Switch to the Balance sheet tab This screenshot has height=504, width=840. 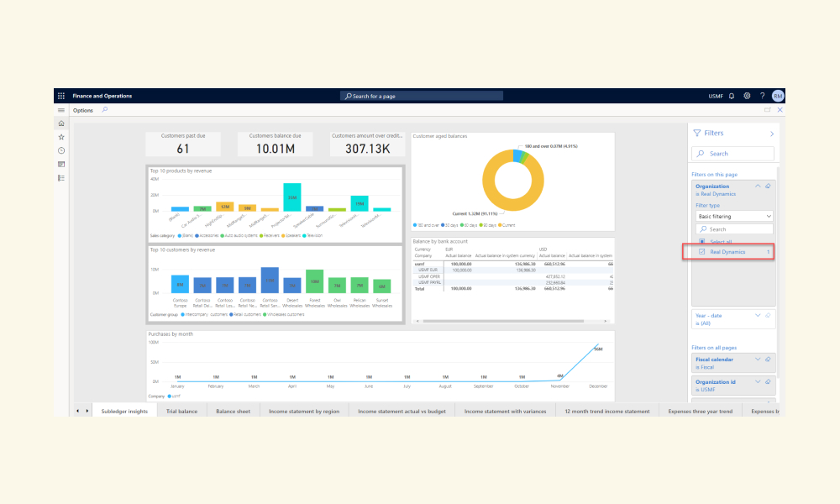click(233, 411)
